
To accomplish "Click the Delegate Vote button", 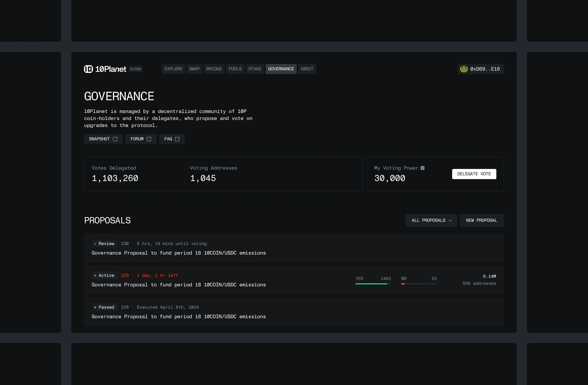I will click(x=474, y=174).
